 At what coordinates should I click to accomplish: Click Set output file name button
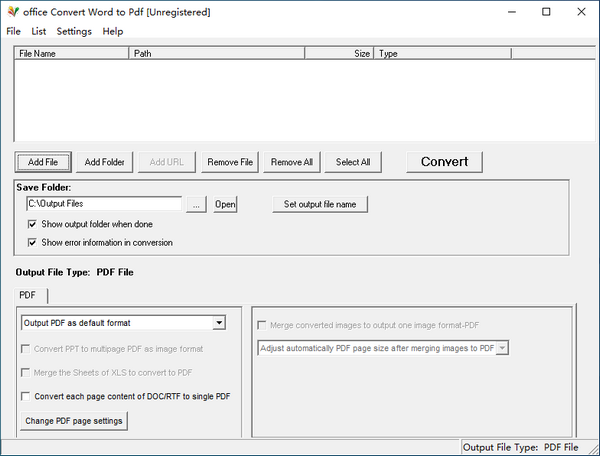[x=320, y=204]
